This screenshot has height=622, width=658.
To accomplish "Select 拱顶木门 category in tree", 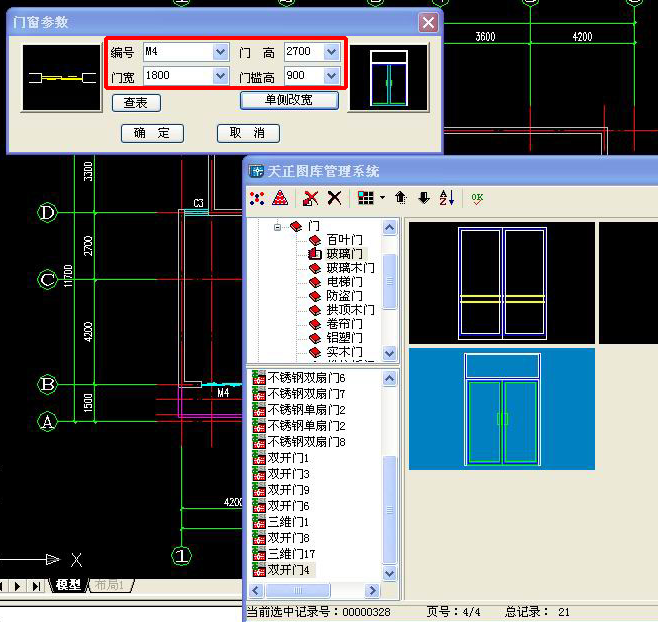I will pos(350,310).
